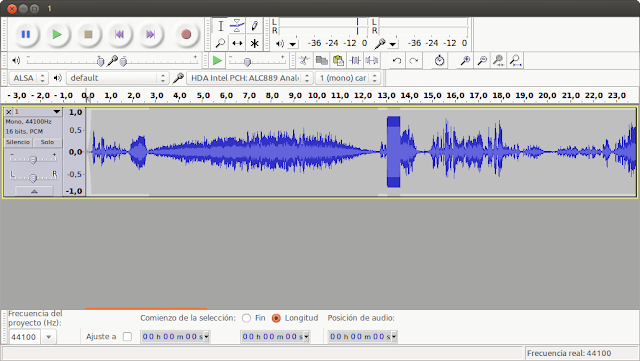This screenshot has width=640, height=361.
Task: Select the Time Shift tool
Action: [237, 43]
